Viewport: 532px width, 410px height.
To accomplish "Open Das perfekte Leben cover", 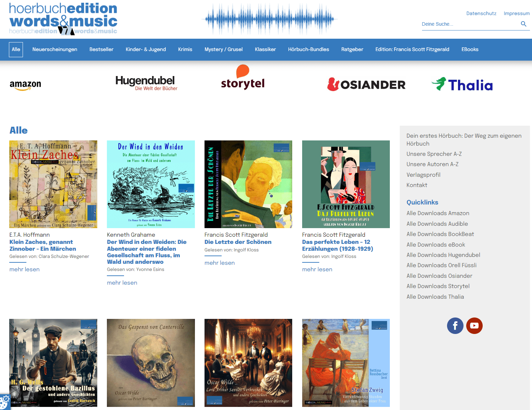I will coord(346,184).
